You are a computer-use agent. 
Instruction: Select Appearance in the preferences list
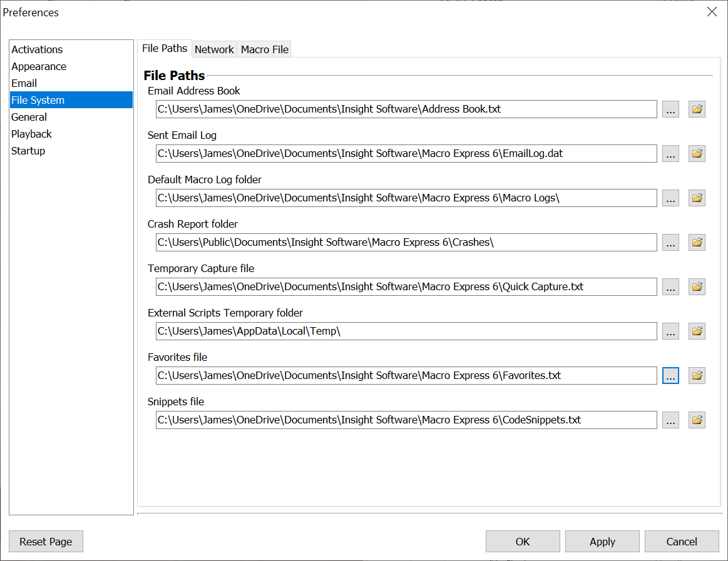click(x=39, y=66)
